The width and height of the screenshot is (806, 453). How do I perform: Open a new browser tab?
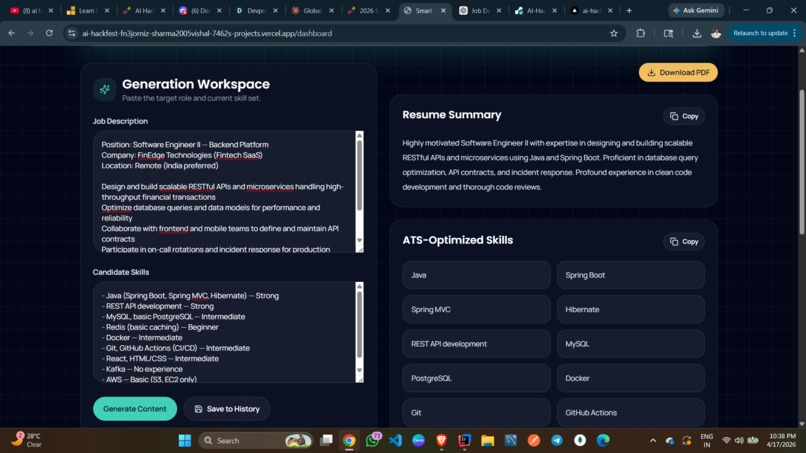(x=629, y=10)
